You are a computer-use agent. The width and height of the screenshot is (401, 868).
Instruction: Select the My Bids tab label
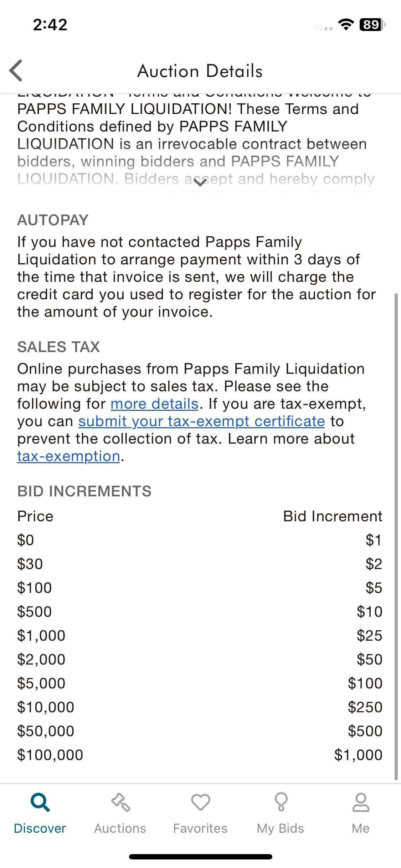click(x=281, y=828)
